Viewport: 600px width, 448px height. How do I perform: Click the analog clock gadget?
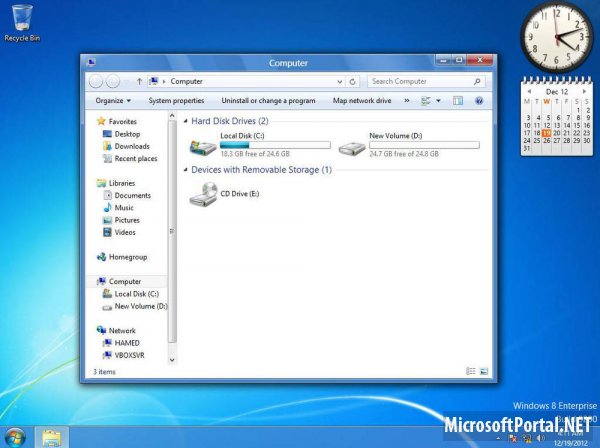(557, 37)
